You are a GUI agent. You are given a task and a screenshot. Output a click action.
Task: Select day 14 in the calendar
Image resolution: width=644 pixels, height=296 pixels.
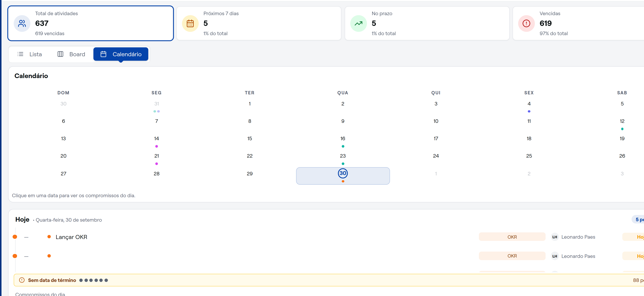pos(156,139)
